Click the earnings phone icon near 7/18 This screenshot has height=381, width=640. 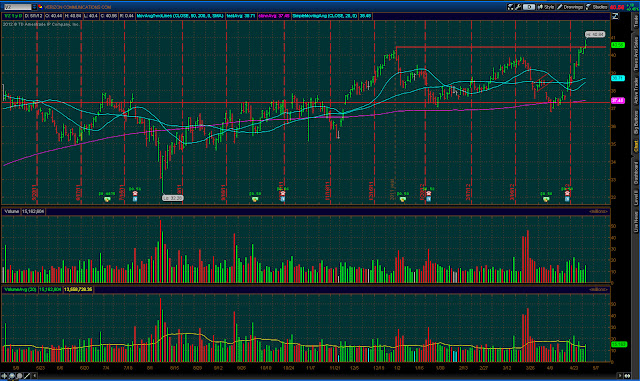[x=135, y=198]
